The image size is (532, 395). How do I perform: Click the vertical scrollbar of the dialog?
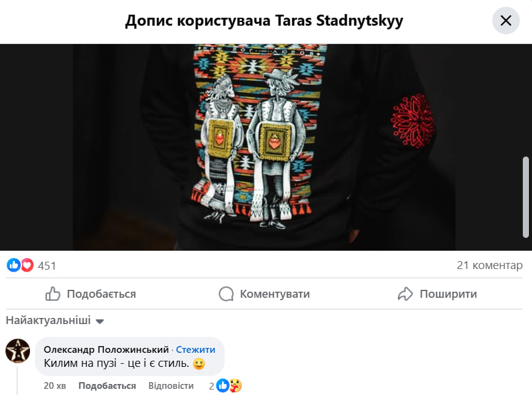click(x=525, y=197)
